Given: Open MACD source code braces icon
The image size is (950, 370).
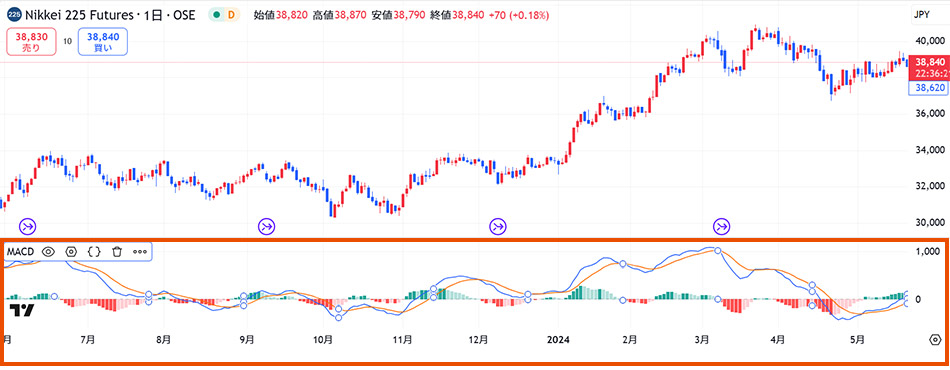Looking at the screenshot, I should coord(94,251).
